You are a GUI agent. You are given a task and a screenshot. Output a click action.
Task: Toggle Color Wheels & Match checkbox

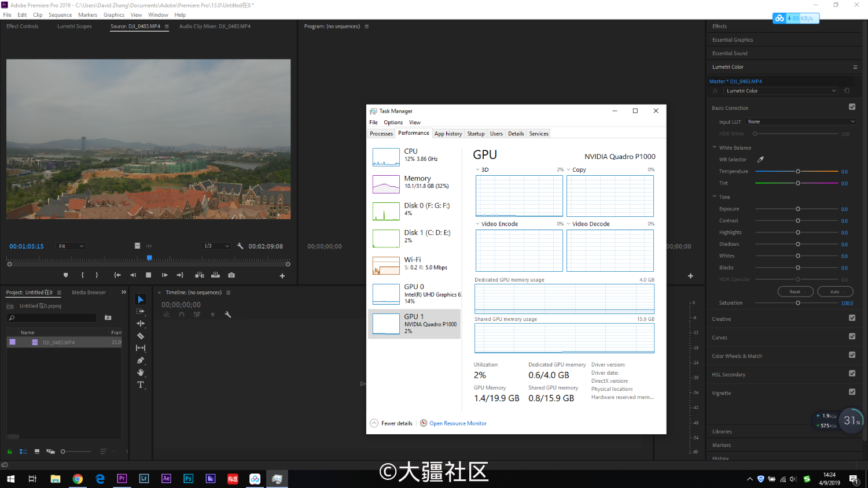point(852,355)
